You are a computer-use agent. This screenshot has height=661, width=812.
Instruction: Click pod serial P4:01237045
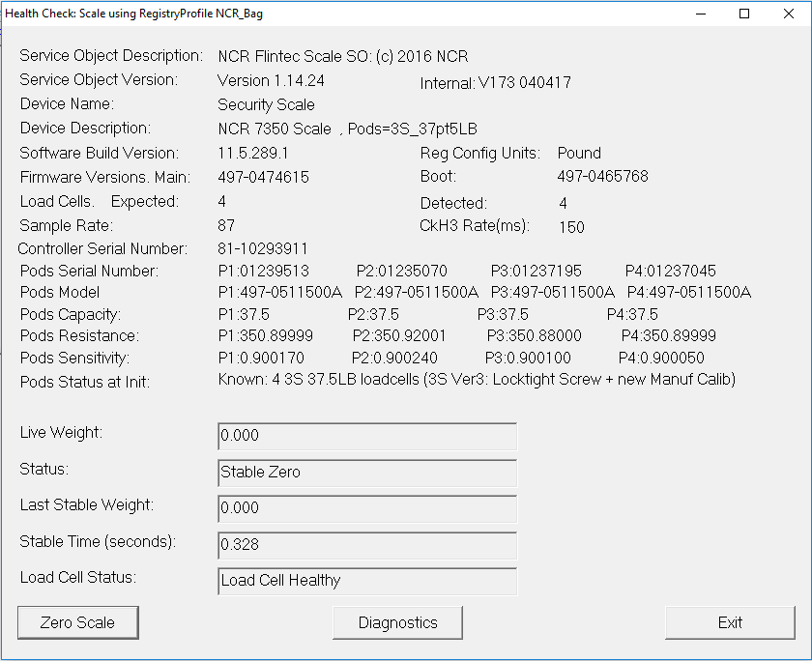(671, 271)
